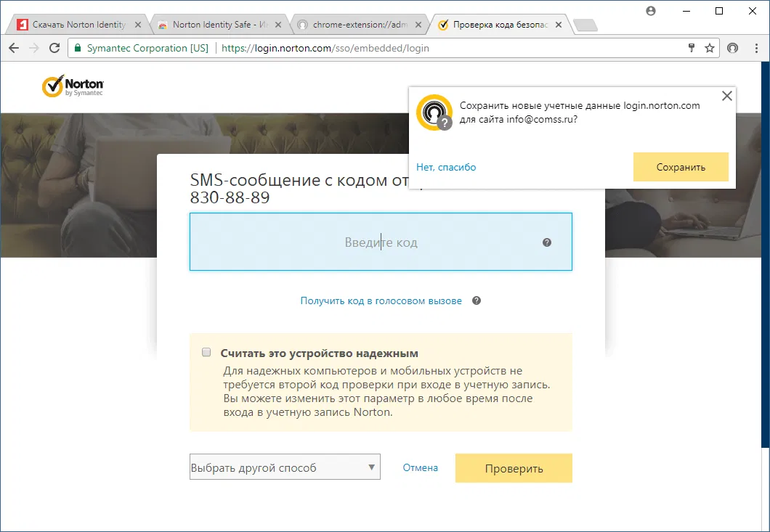
Task: Reload the current Norton login page
Action: (x=54, y=48)
